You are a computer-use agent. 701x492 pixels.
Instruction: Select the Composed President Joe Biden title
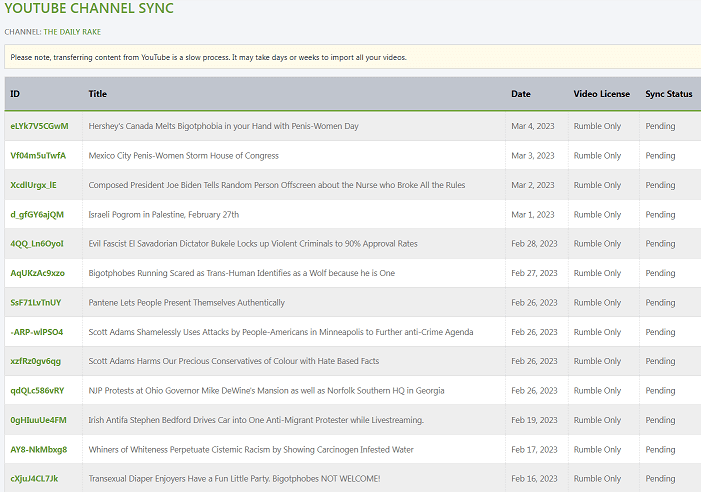point(277,185)
